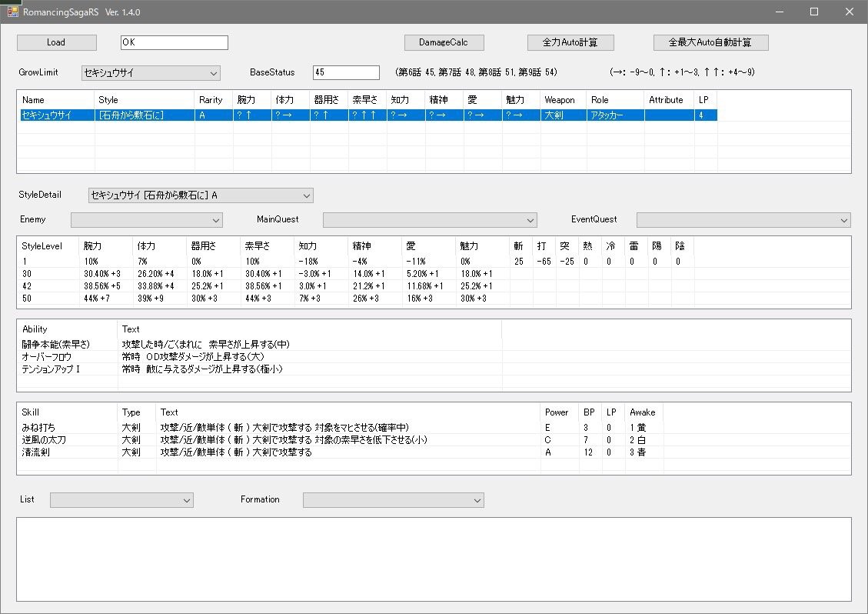
Task: Click the Skill column header
Action: click(x=68, y=412)
